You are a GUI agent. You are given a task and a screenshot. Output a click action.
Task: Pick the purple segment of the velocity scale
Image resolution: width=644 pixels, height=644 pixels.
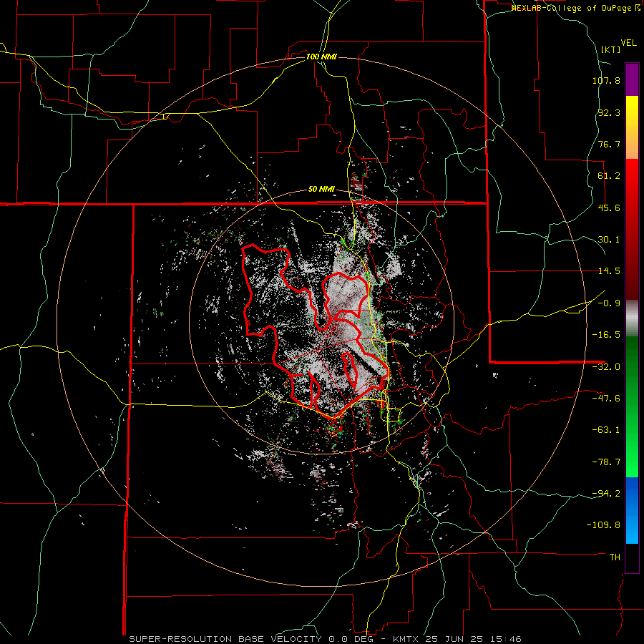(x=632, y=79)
